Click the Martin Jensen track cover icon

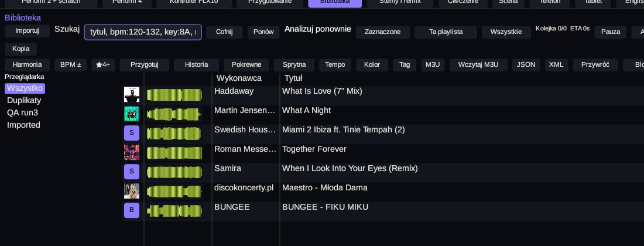pyautogui.click(x=131, y=114)
